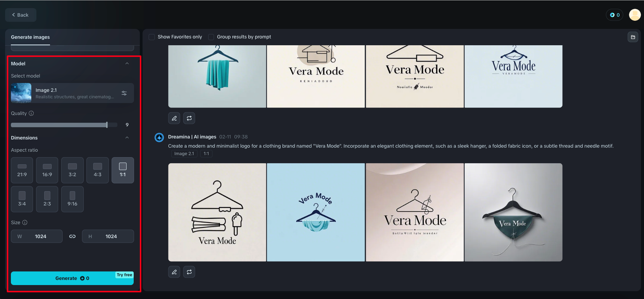Open hanger and needle Vera Mode logo
644x299 pixels.
click(415, 212)
